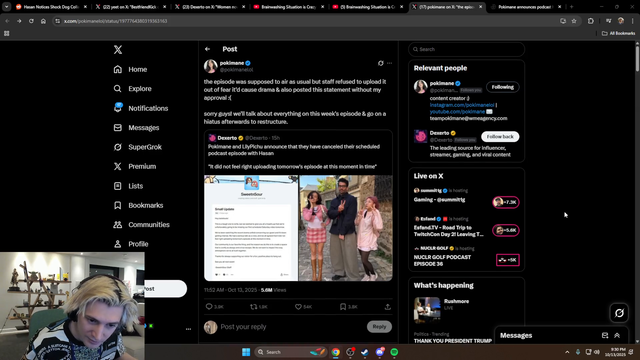Open the floating Grok button

click(619, 313)
